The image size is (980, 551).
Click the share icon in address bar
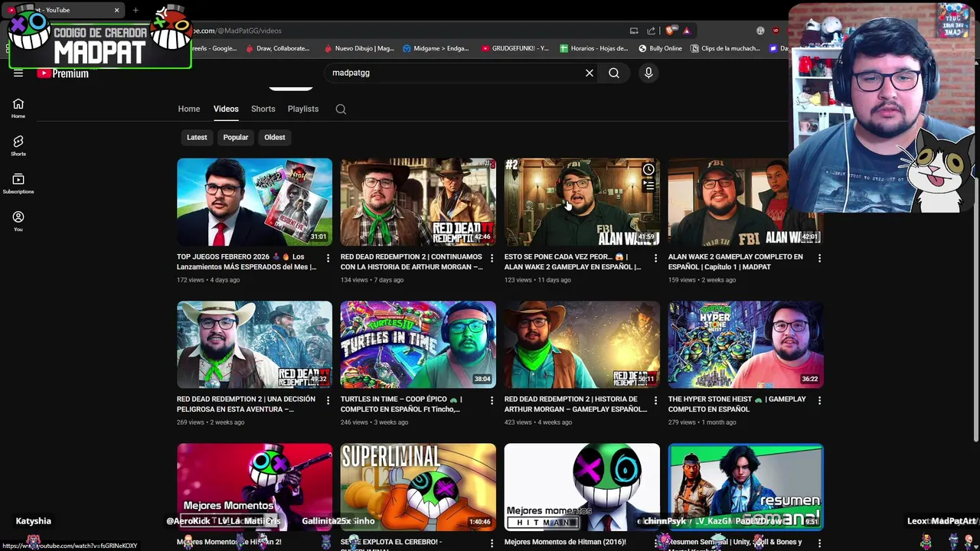[x=651, y=31]
